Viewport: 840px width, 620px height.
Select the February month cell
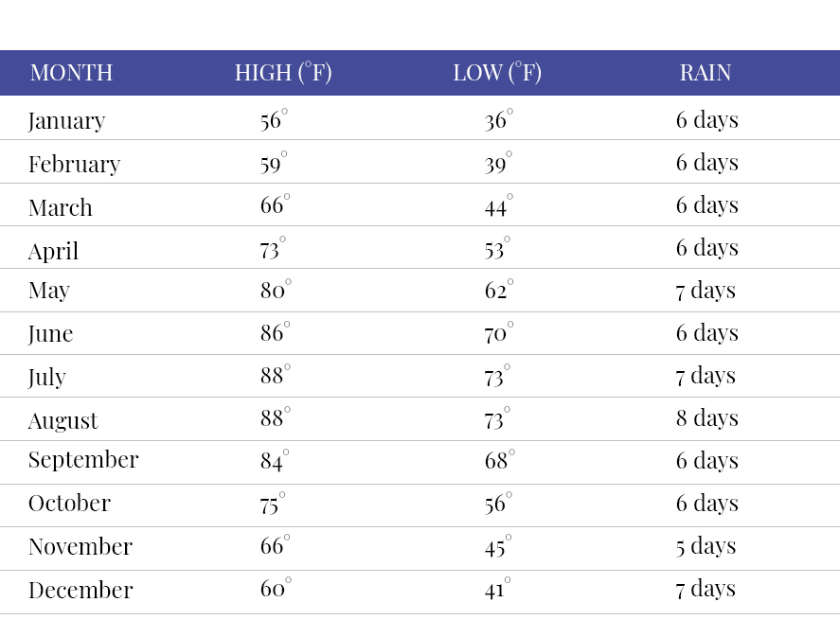[74, 164]
